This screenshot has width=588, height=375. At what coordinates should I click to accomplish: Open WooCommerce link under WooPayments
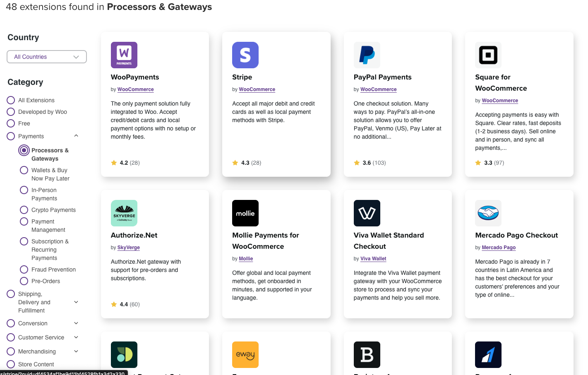(x=136, y=89)
